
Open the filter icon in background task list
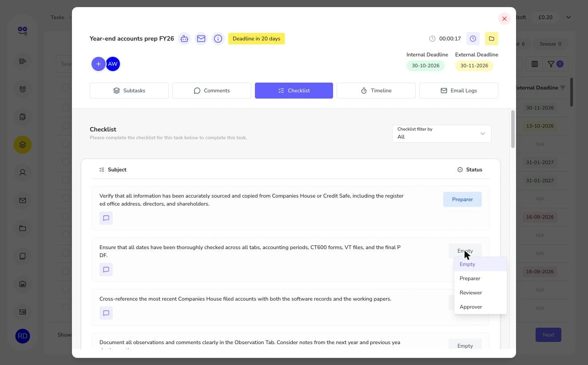tap(555, 64)
